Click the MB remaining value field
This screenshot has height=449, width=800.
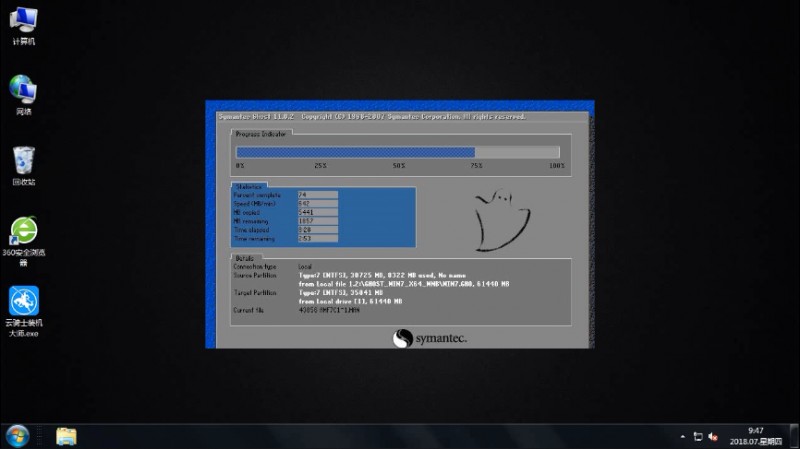point(317,221)
